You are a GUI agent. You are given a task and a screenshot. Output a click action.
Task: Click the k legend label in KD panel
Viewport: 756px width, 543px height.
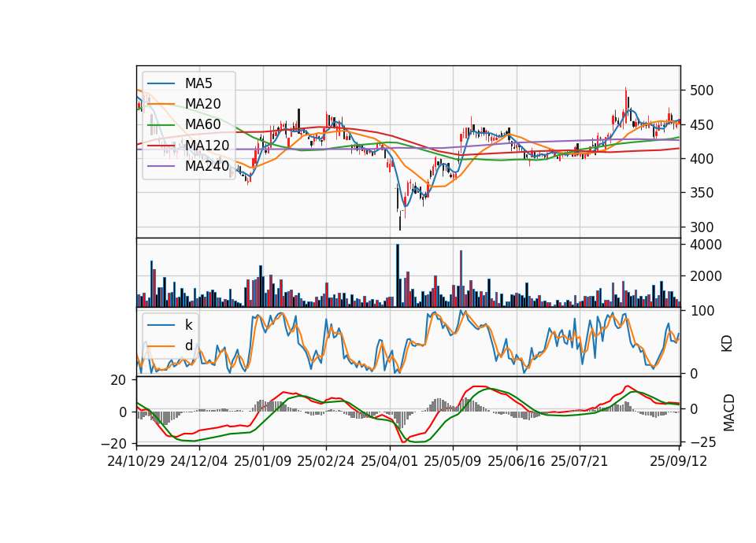[188, 325]
